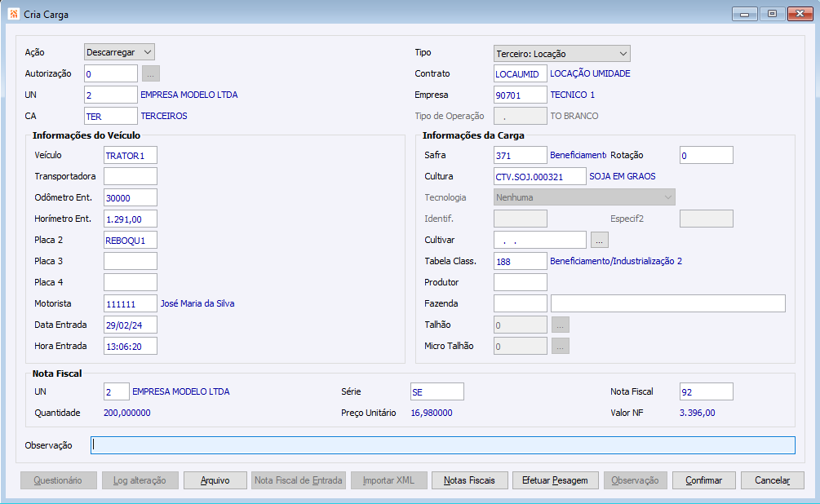
Task: Click the Motorista field containing 111111
Action: pyautogui.click(x=131, y=303)
